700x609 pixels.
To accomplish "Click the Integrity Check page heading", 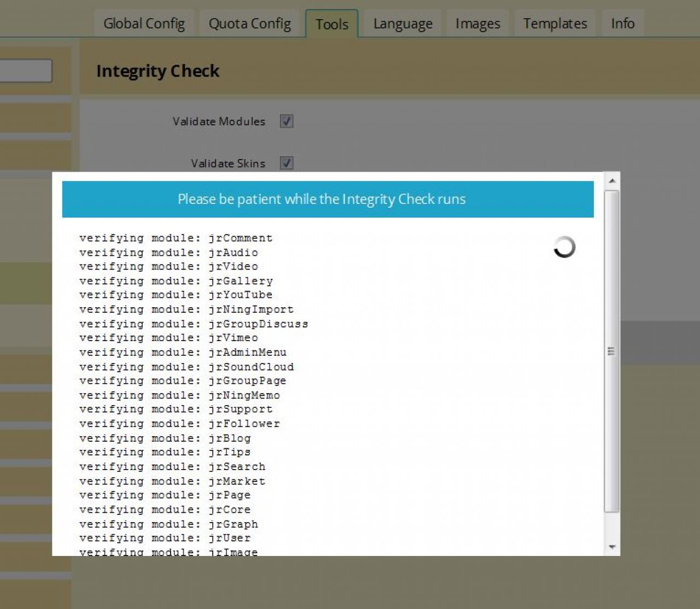I will coord(157,71).
